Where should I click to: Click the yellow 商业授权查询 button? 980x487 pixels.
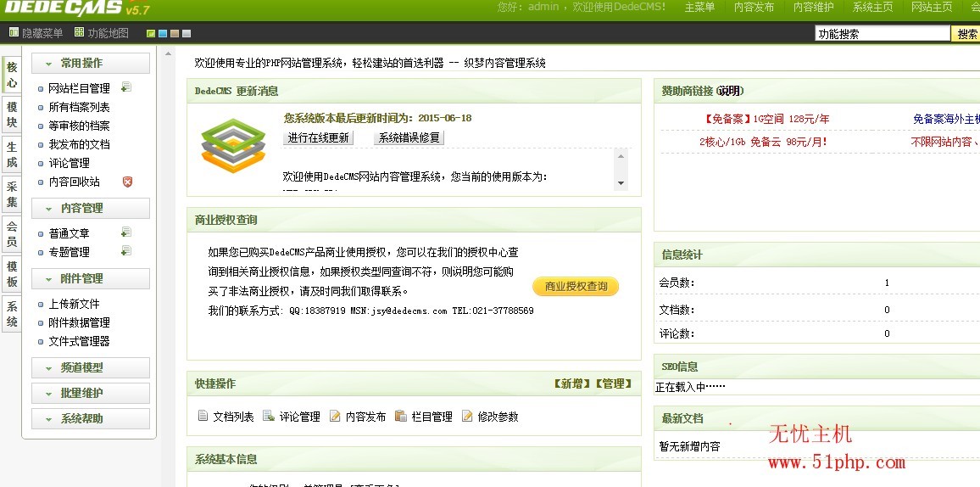click(x=576, y=286)
